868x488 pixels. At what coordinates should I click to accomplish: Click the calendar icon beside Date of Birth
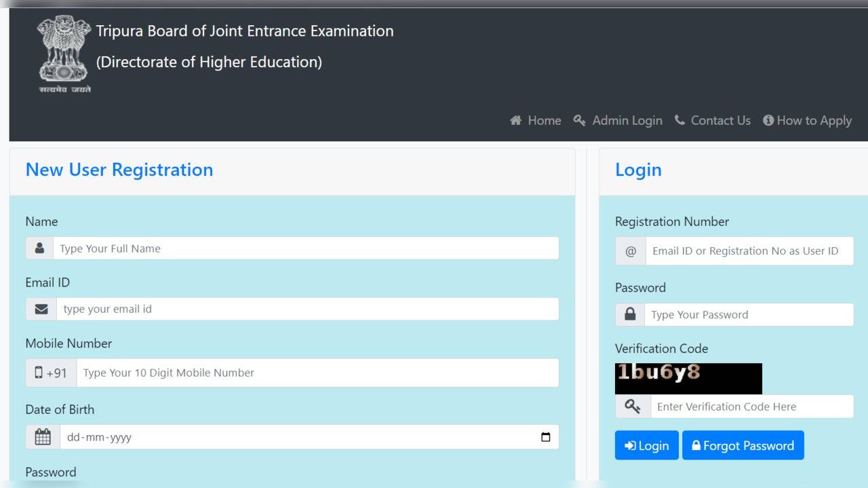pyautogui.click(x=43, y=437)
